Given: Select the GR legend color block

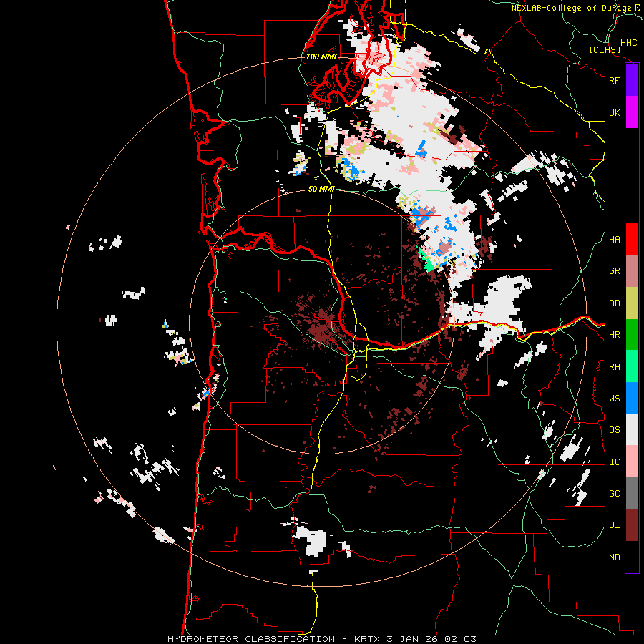Looking at the screenshot, I should 632,271.
